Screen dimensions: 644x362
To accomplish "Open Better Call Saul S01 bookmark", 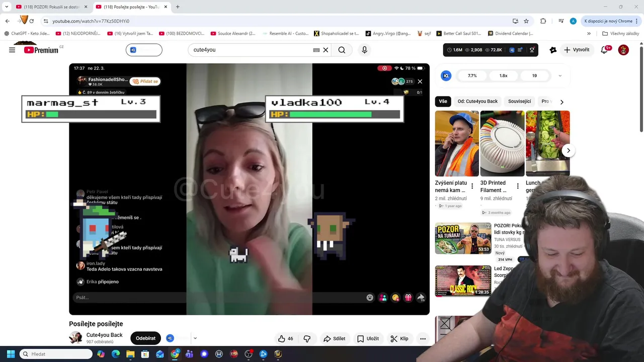I will 458,34.
